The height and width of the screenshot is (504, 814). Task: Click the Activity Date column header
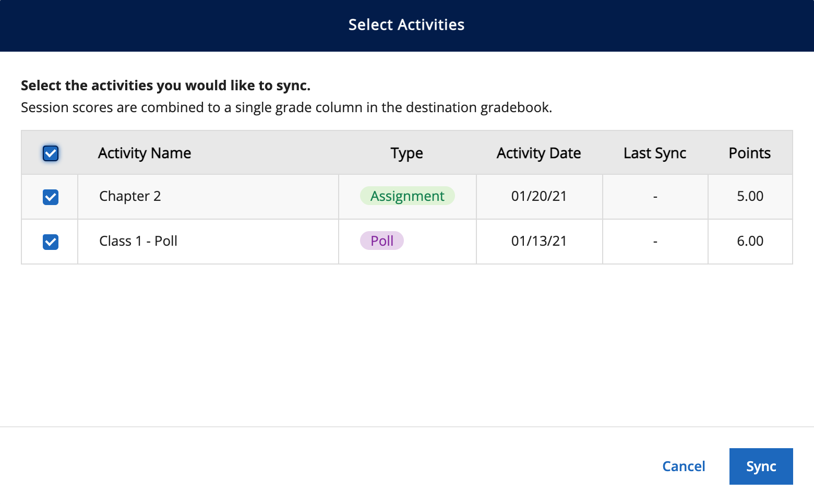click(538, 153)
